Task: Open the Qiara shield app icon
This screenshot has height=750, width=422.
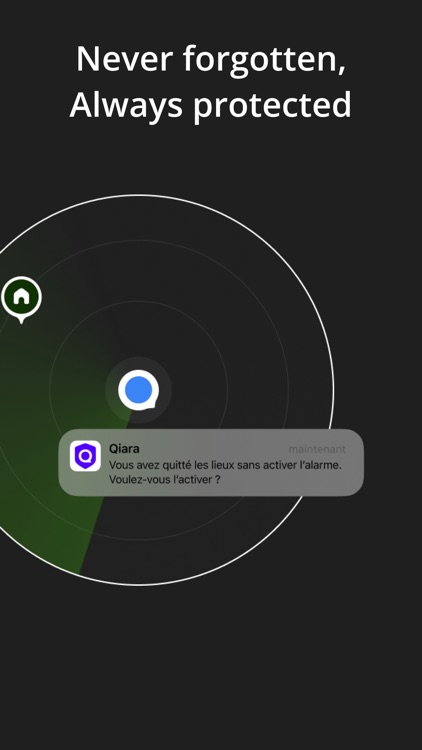Action: (x=85, y=456)
